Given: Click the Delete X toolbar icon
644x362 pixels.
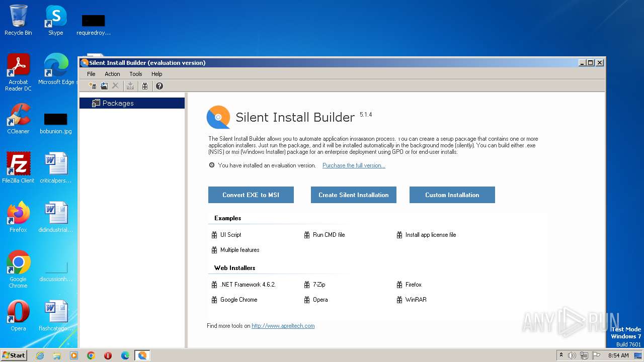Looking at the screenshot, I should coord(115,86).
